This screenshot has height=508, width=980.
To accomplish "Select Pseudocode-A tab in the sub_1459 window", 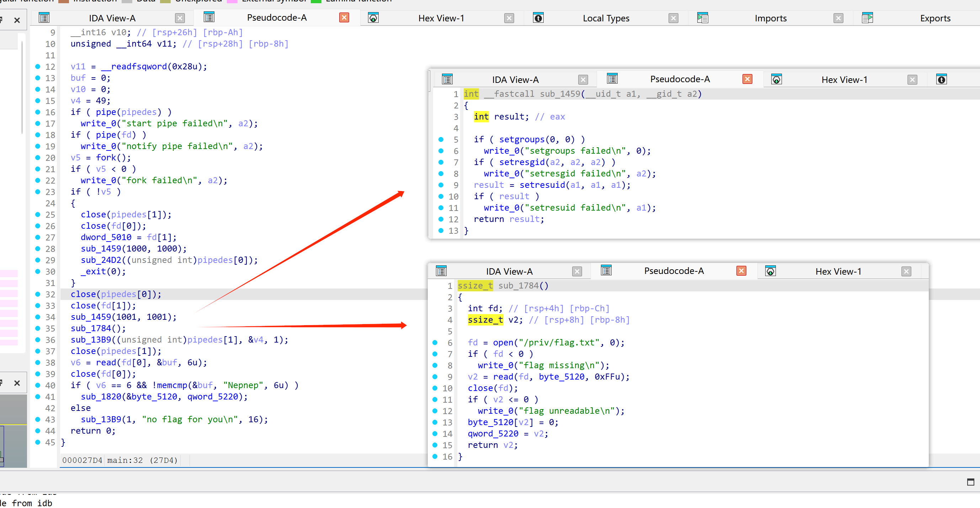I will pyautogui.click(x=680, y=79).
